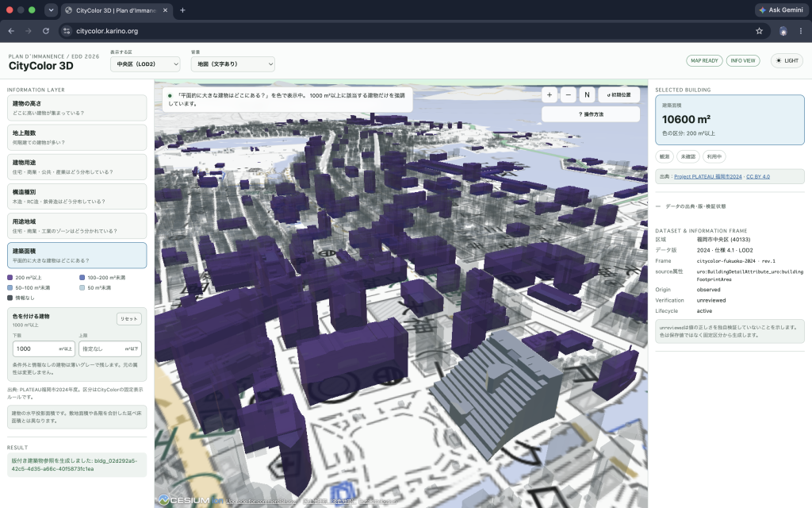Select the 構造種別 information layer
Image resolution: width=812 pixels, height=508 pixels.
click(x=77, y=197)
